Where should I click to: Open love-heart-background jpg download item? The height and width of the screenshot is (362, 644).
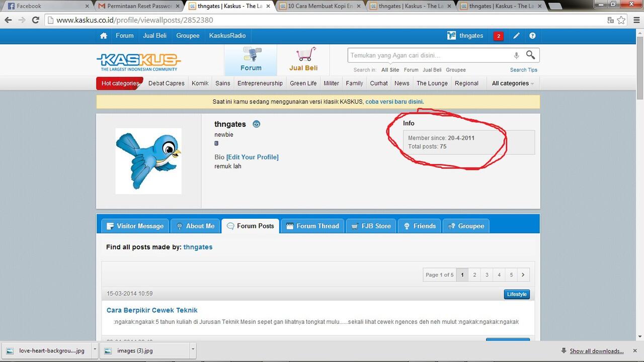[47, 350]
